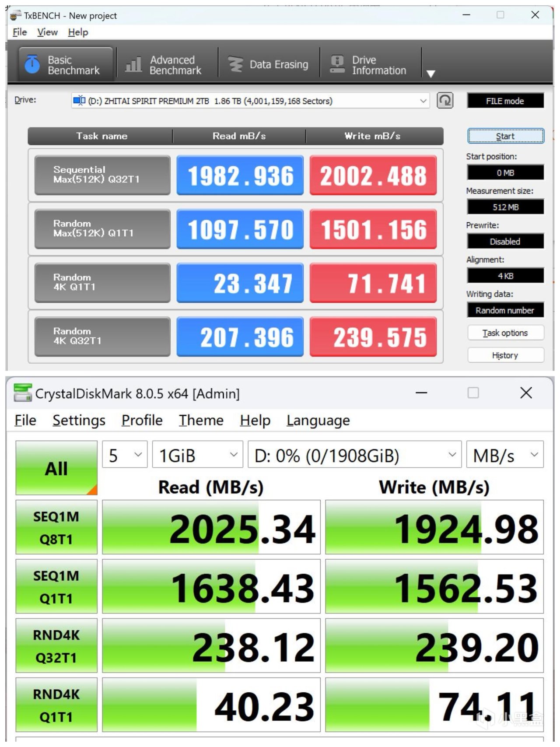This screenshot has width=560, height=747.
Task: Click the Read mB/s column header
Action: [239, 136]
